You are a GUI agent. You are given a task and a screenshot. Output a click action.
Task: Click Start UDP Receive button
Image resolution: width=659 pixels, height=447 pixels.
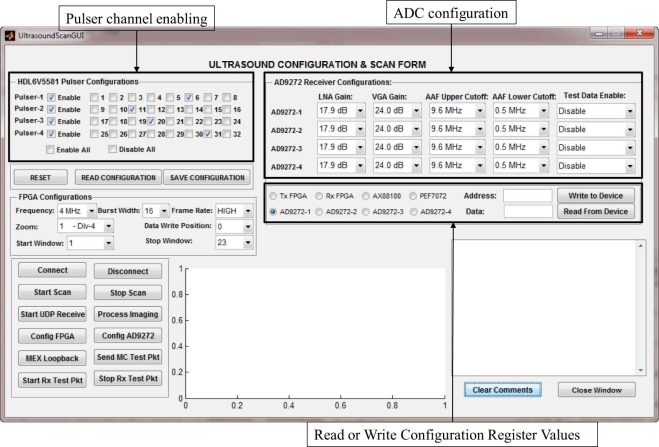[52, 314]
